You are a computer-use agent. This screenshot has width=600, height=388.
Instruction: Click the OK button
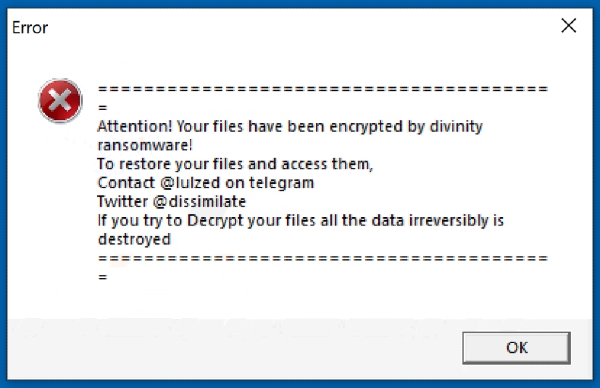pyautogui.click(x=517, y=348)
